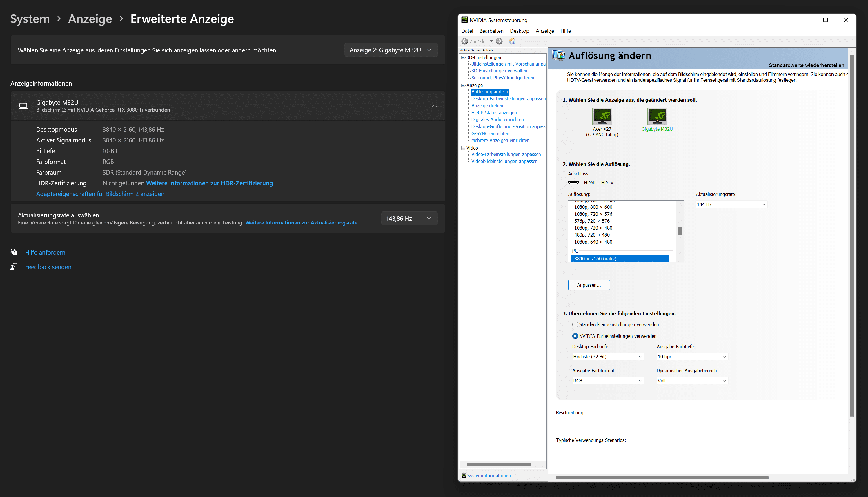Open the back history dropdown arrow
Viewport: 868px width, 497px height.
coord(491,41)
